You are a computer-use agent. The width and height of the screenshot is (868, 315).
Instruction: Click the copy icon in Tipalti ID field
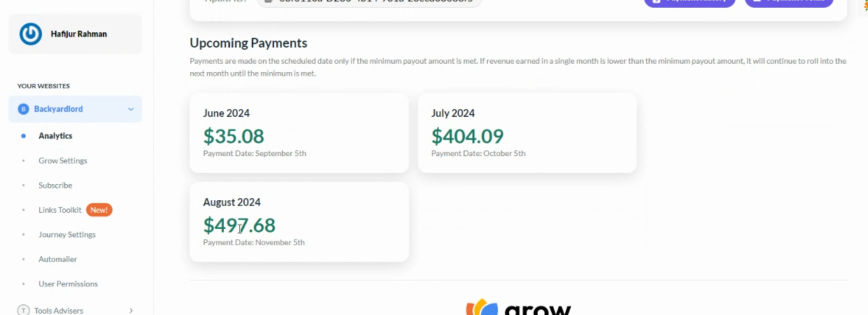(x=269, y=1)
